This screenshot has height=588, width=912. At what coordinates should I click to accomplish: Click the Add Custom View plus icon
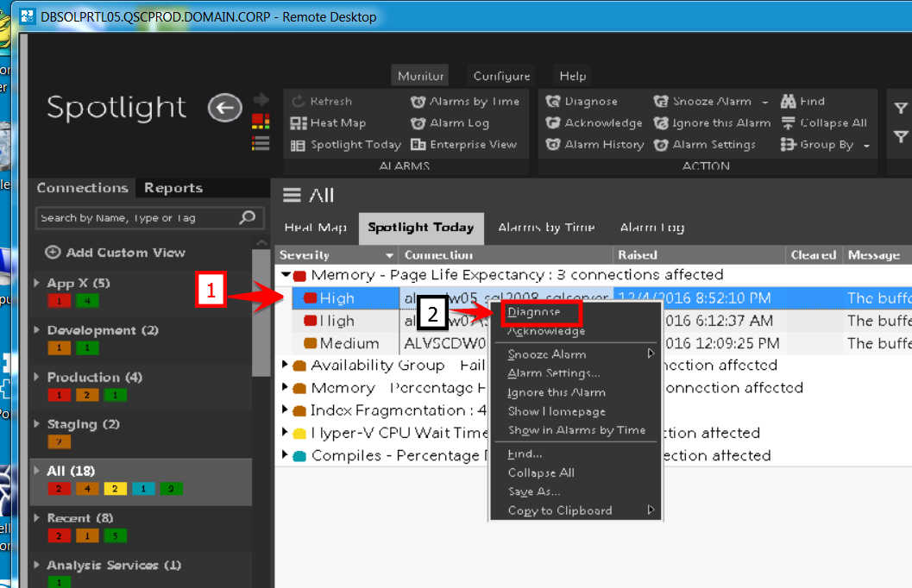[x=53, y=252]
